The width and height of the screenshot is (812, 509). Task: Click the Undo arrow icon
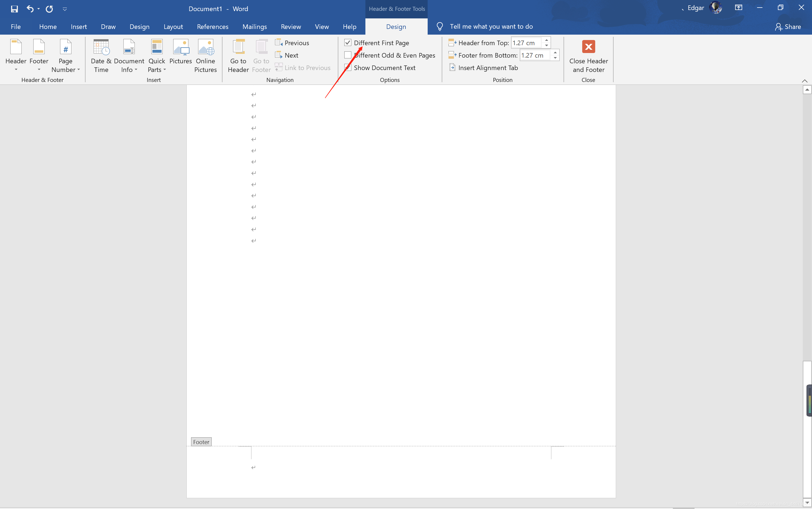click(x=30, y=9)
